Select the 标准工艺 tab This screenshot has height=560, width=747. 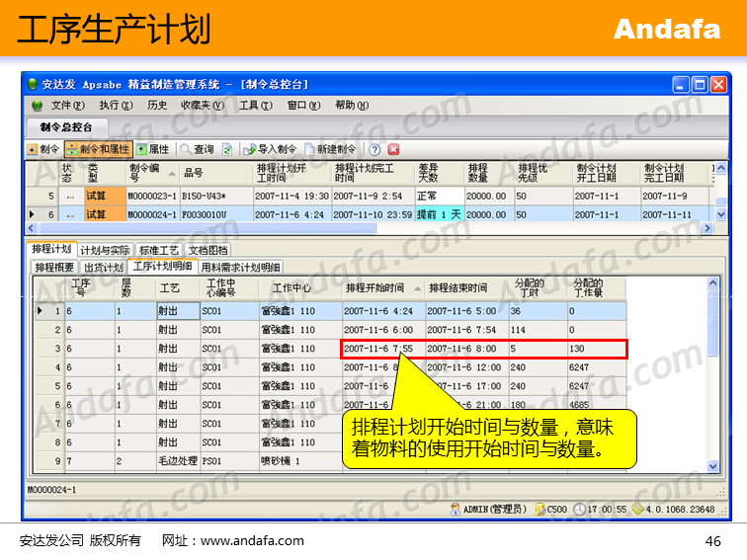(159, 250)
